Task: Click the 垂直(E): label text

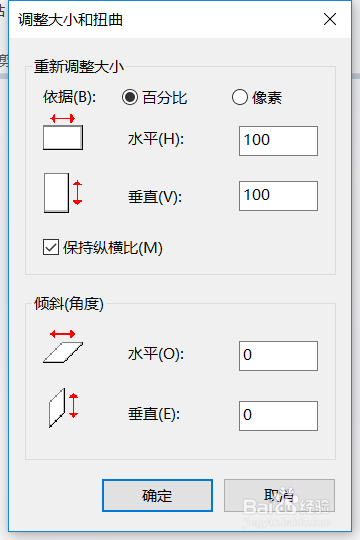Action: [154, 414]
